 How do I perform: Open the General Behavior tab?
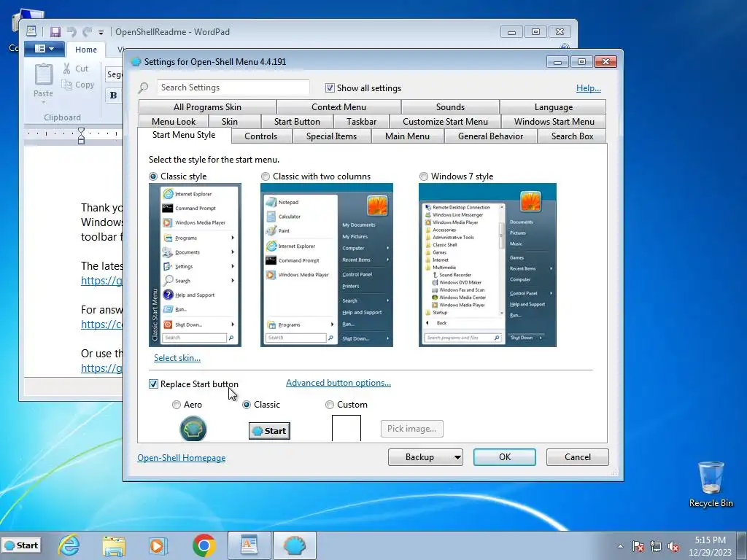coord(491,136)
